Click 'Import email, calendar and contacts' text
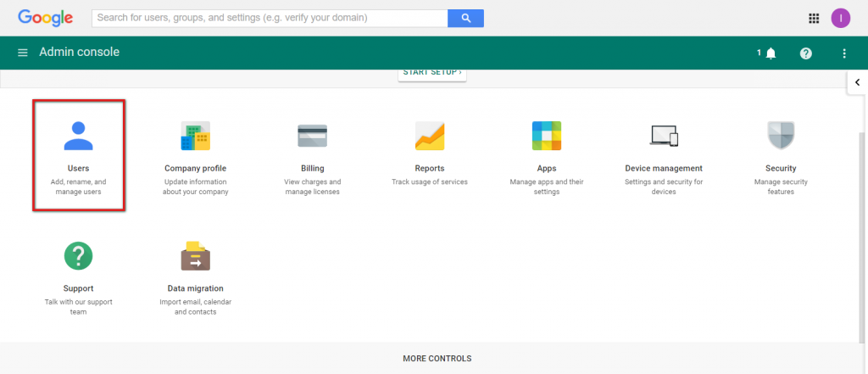Image resolution: width=868 pixels, height=374 pixels. pos(196,307)
